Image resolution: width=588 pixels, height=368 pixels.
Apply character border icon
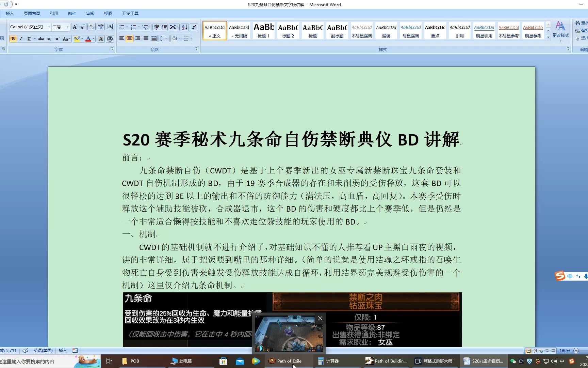pos(110,27)
